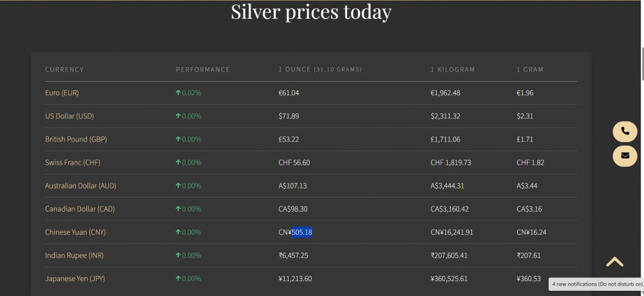Screen dimensions: 644x296
Task: Click the green arrow in Japanese Yen row
Action: coord(178,279)
